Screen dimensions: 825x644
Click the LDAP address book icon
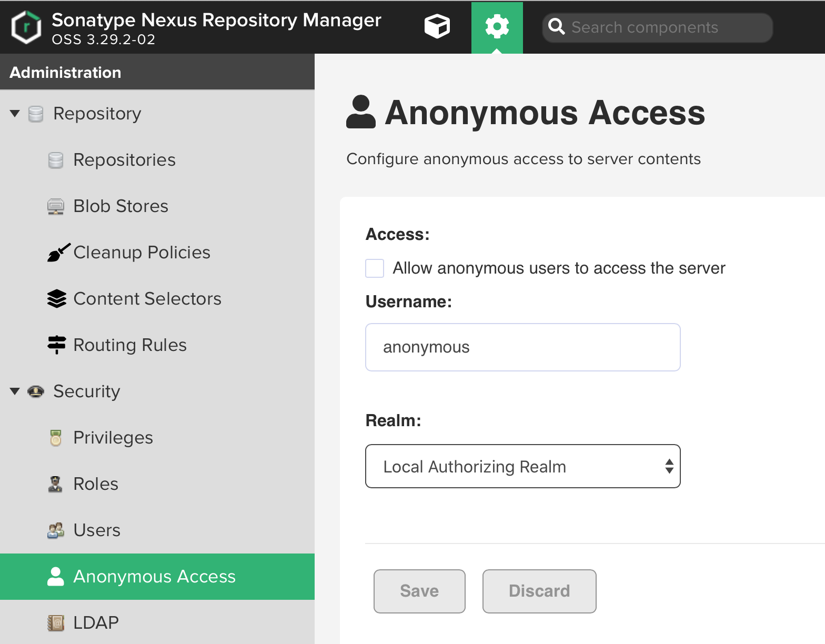coord(56,623)
